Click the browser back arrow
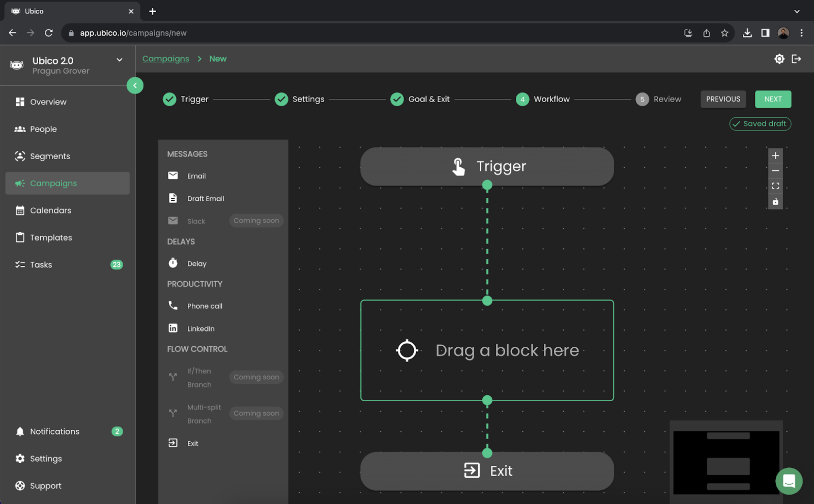Screen dimensions: 814x504 tap(12, 33)
